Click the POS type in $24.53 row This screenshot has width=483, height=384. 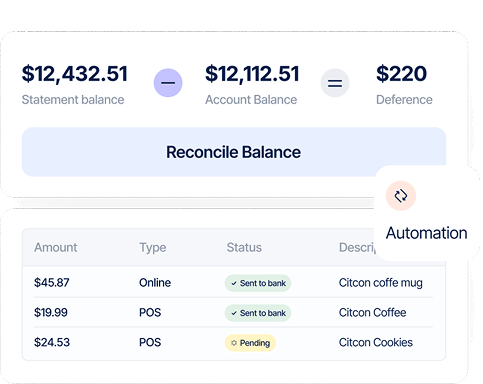click(150, 342)
